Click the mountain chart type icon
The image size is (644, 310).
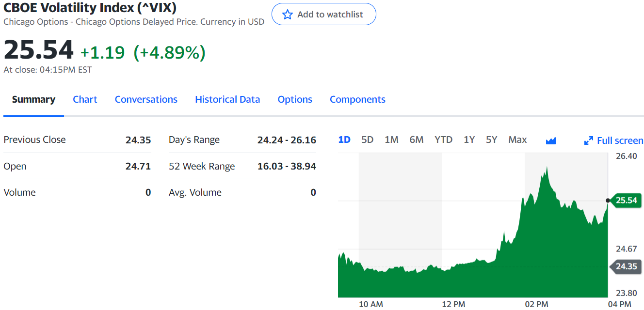click(x=550, y=141)
